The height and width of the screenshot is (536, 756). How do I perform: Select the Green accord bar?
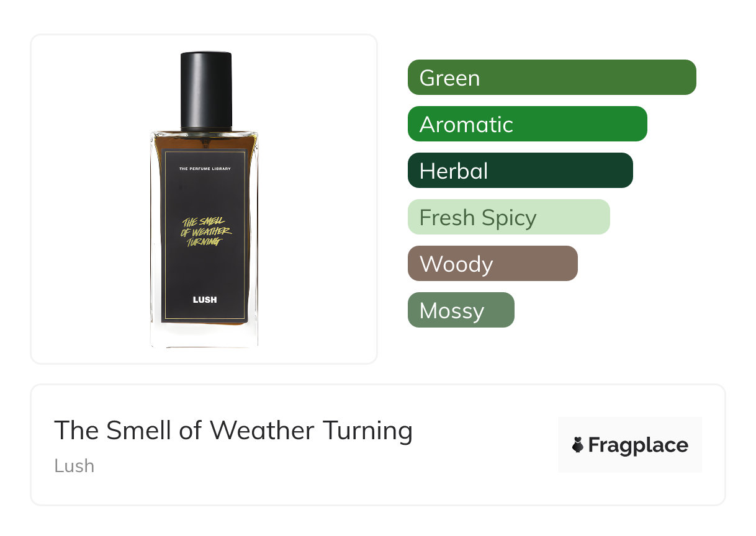coord(552,78)
